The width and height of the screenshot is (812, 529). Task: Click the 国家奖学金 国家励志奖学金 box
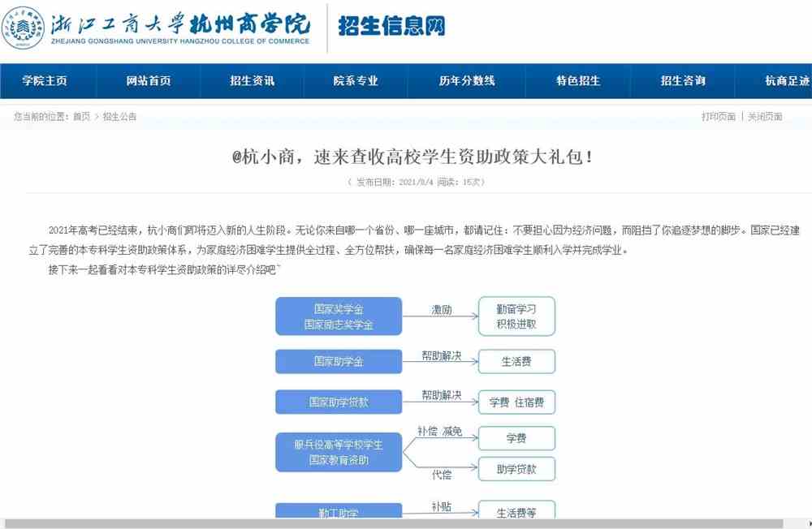tap(339, 316)
